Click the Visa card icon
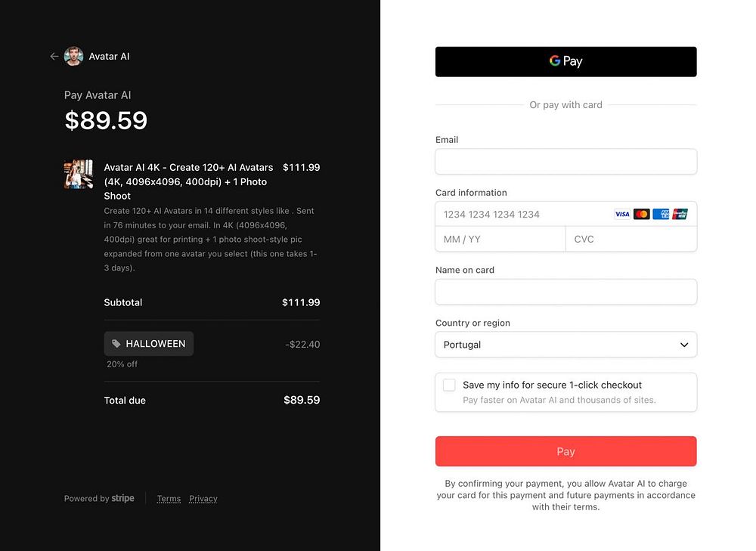Viewport: 756px width, 551px height. pos(622,215)
